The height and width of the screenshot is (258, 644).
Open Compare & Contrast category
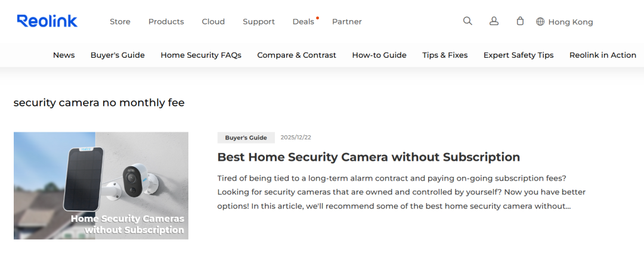tap(296, 55)
